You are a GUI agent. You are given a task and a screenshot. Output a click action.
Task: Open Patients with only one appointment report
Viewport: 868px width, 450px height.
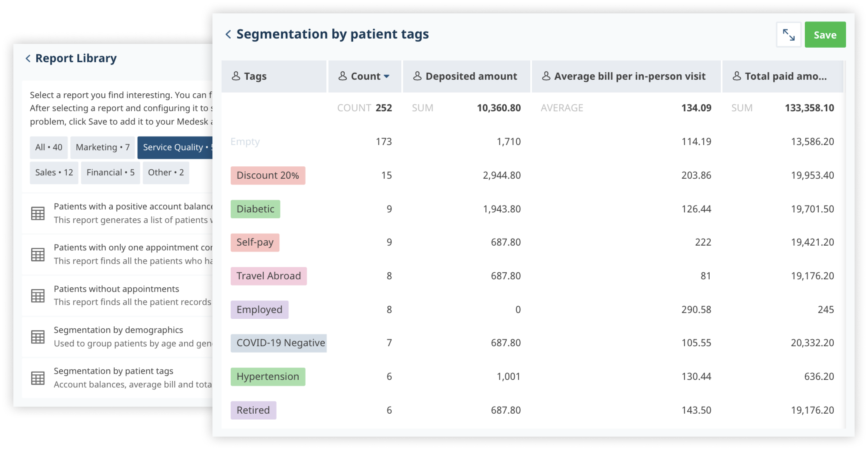[117, 254]
